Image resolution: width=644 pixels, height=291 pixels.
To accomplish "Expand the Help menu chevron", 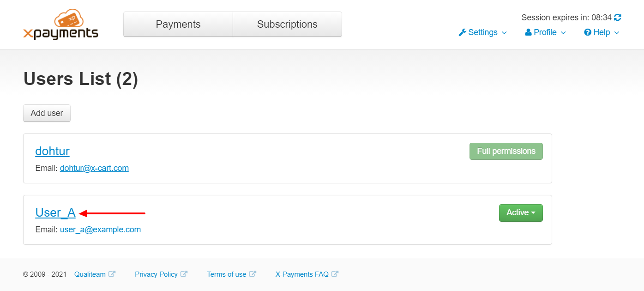I will pos(617,33).
